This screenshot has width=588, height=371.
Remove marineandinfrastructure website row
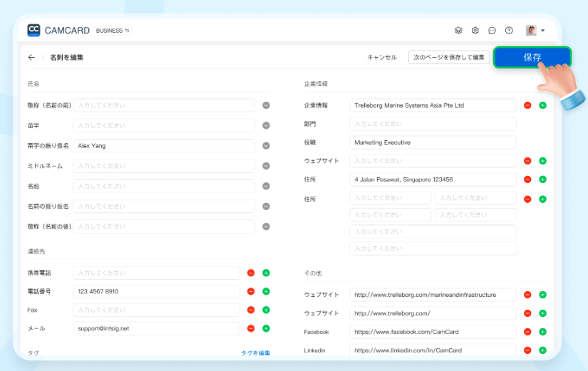tap(527, 295)
